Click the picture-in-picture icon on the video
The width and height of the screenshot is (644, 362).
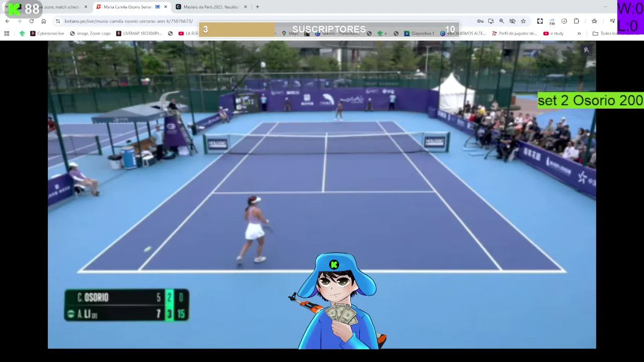pyautogui.click(x=586, y=50)
